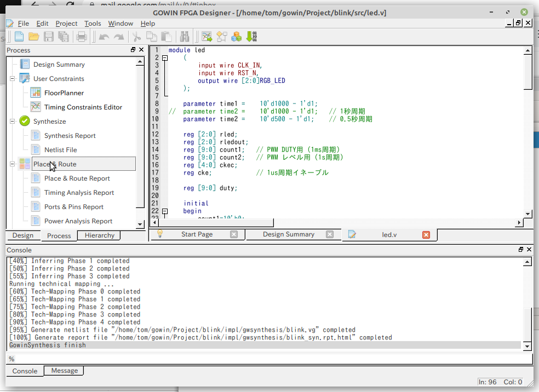Viewport: 539px width, 392px height.
Task: Collapse the Synthesize tree node
Action: (13, 121)
